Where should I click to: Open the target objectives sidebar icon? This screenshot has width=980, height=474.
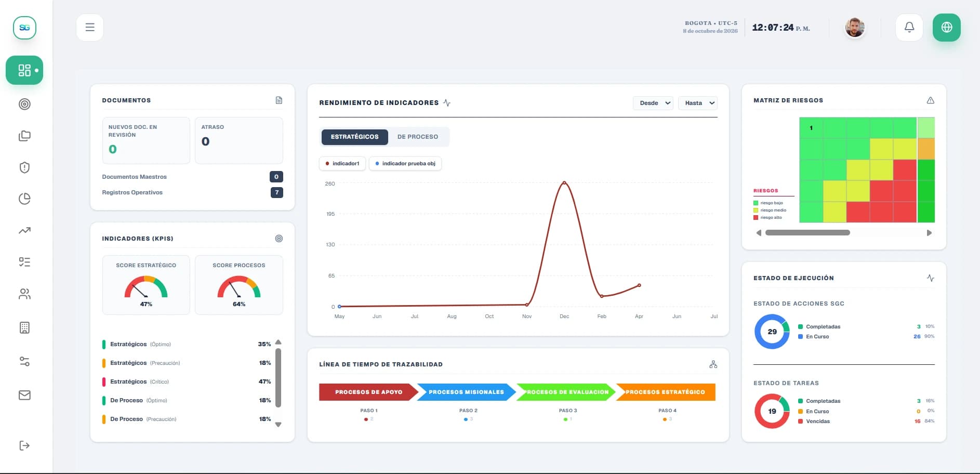[24, 104]
